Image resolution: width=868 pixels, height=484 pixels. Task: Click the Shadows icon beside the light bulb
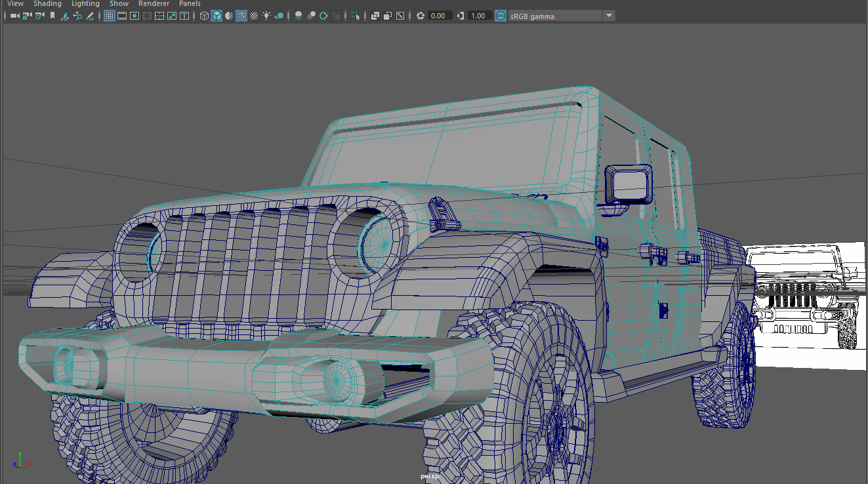[279, 16]
